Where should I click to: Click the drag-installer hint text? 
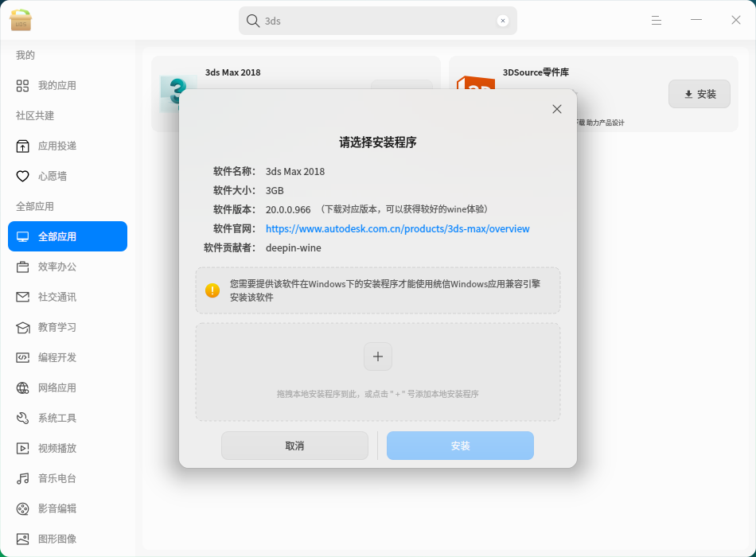point(377,394)
